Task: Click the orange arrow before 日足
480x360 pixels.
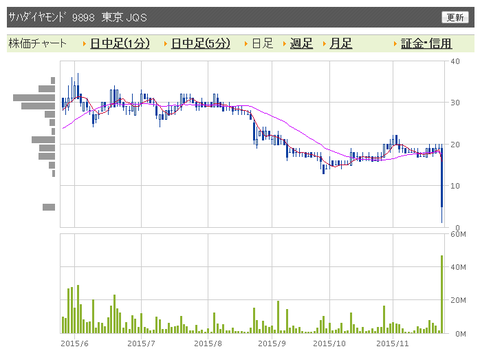Action: coord(246,44)
